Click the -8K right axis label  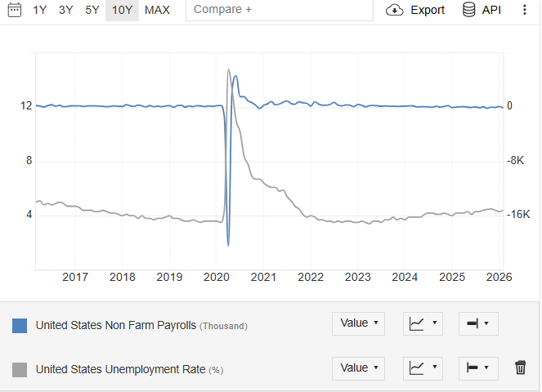pyautogui.click(x=515, y=160)
